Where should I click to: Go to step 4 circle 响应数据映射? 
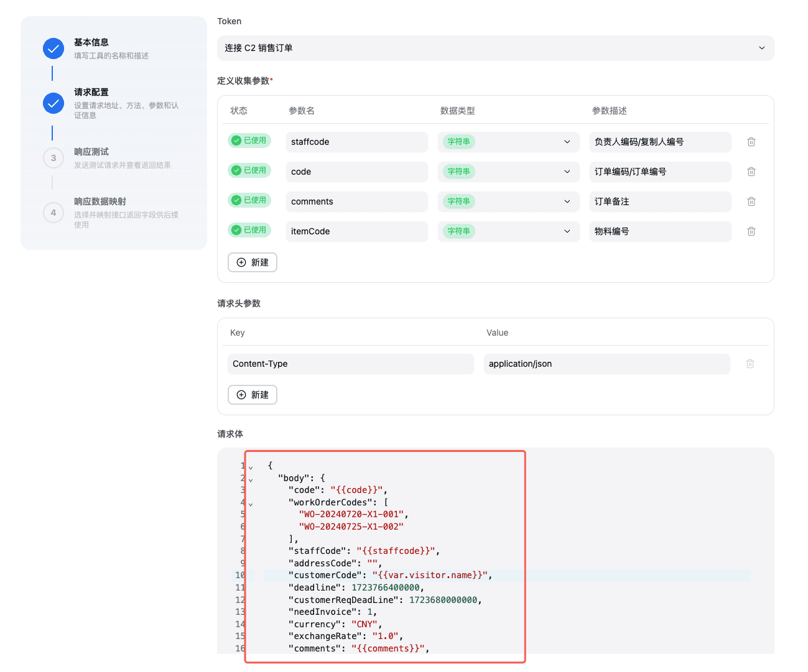(53, 213)
